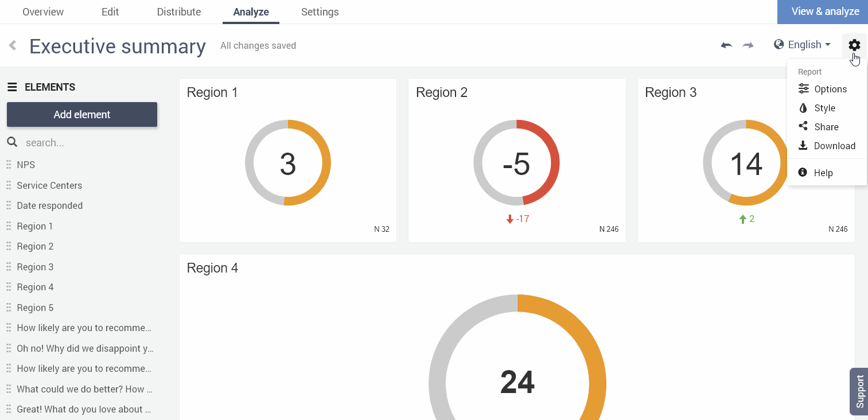Click the Elements hamburger menu icon
The height and width of the screenshot is (420, 868).
click(x=11, y=87)
